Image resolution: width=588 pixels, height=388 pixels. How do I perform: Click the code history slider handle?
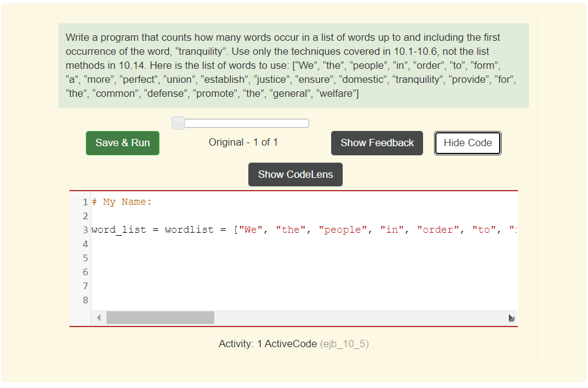(x=178, y=123)
